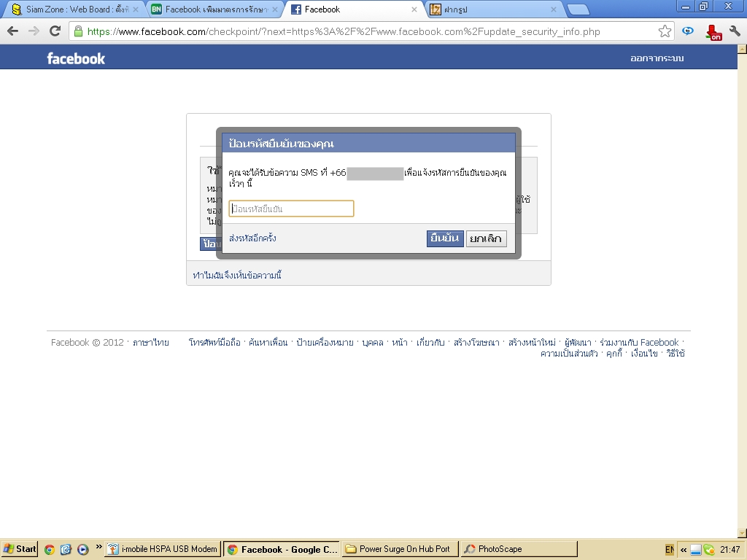Open the ผู้พัฒนา footer link
747x560 pixels.
(578, 343)
